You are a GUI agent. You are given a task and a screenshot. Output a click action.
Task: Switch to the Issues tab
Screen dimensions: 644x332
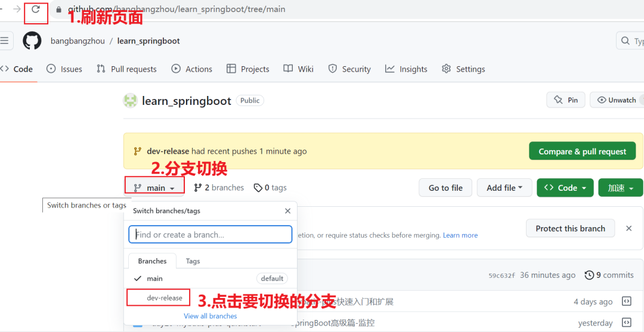(x=64, y=69)
